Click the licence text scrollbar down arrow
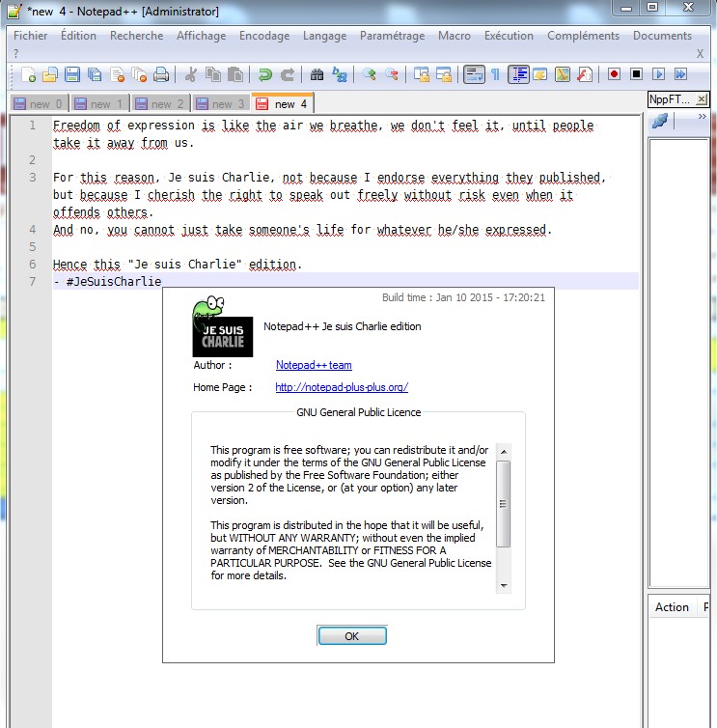Viewport: 717px width, 728px height. click(504, 586)
